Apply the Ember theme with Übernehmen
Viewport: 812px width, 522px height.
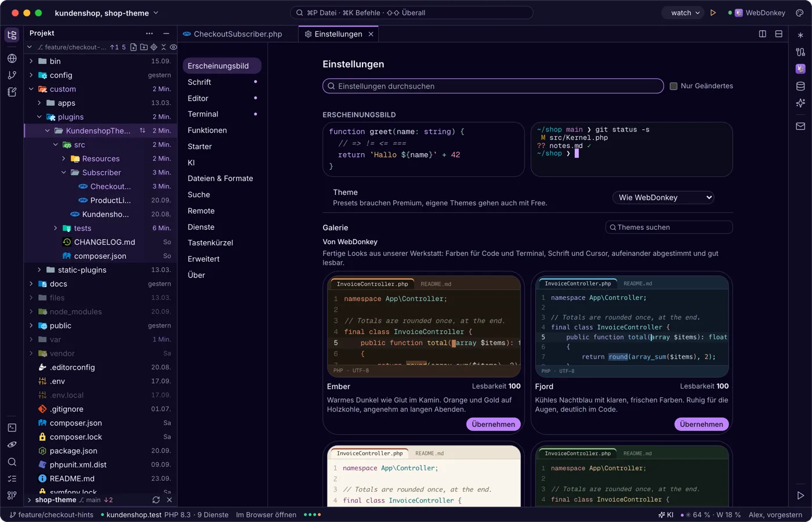pos(493,424)
